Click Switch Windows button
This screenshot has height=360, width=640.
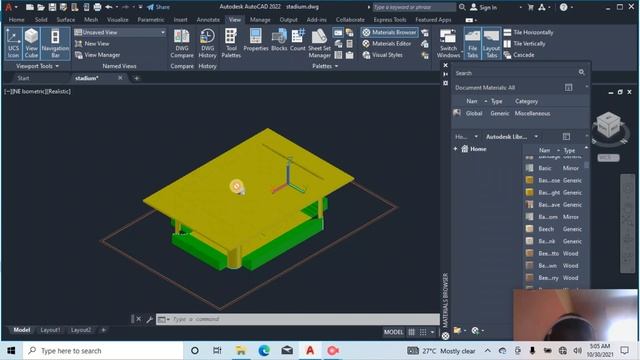(448, 43)
